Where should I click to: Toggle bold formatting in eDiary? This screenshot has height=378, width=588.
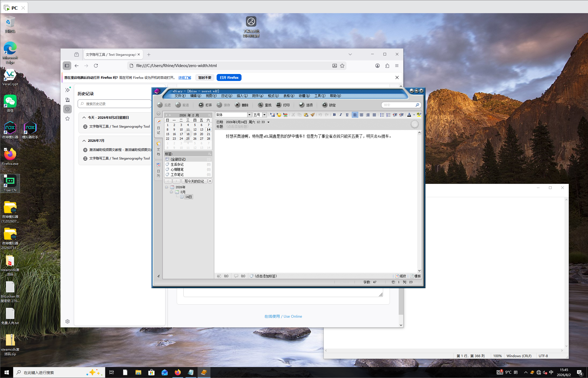pos(334,115)
